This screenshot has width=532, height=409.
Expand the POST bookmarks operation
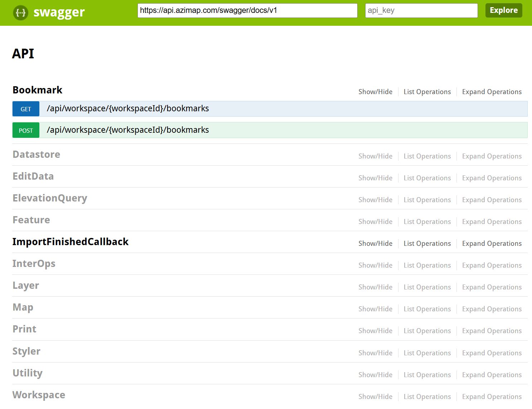128,130
